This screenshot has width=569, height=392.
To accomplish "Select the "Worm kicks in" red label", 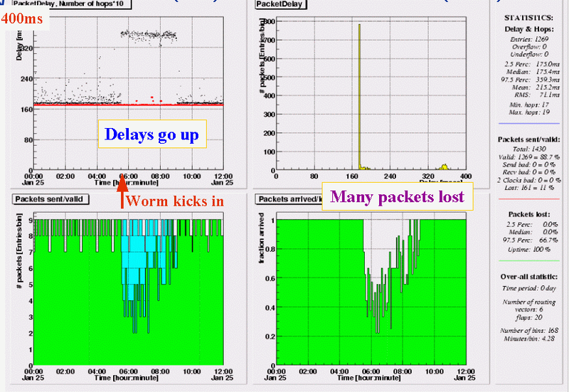I will [x=176, y=201].
